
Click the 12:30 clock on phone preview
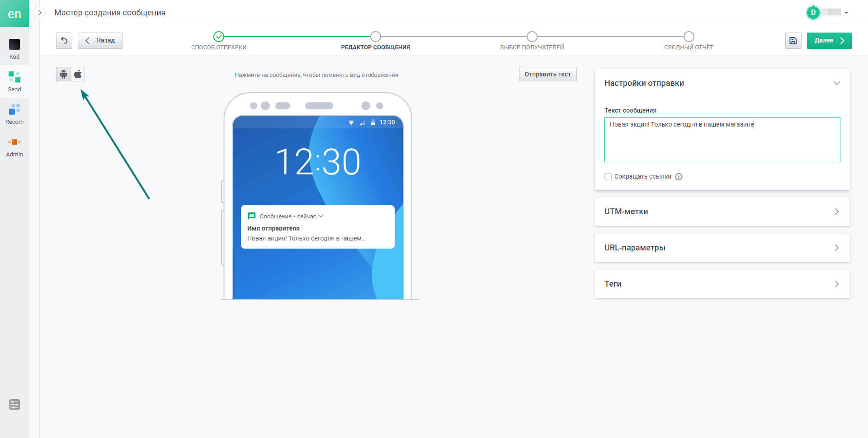[x=318, y=162]
